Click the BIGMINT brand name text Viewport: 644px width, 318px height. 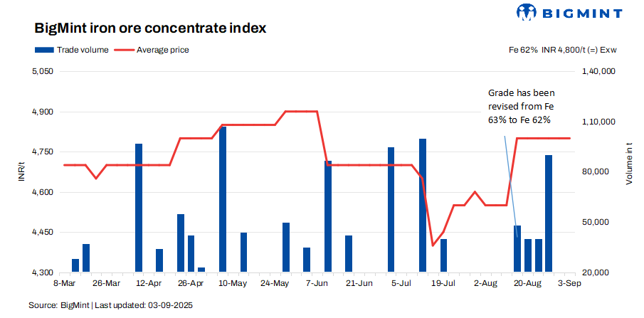click(x=580, y=13)
